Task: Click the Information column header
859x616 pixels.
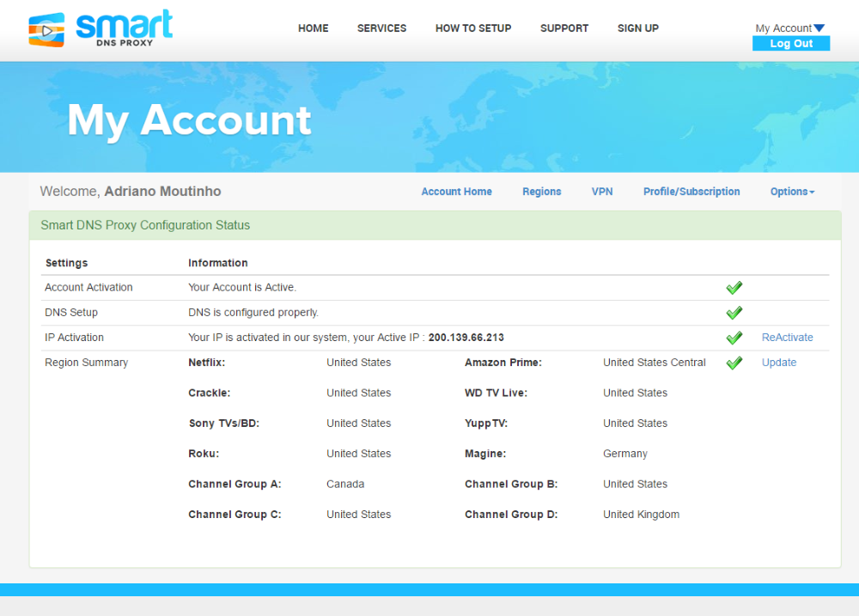Action: coord(218,263)
